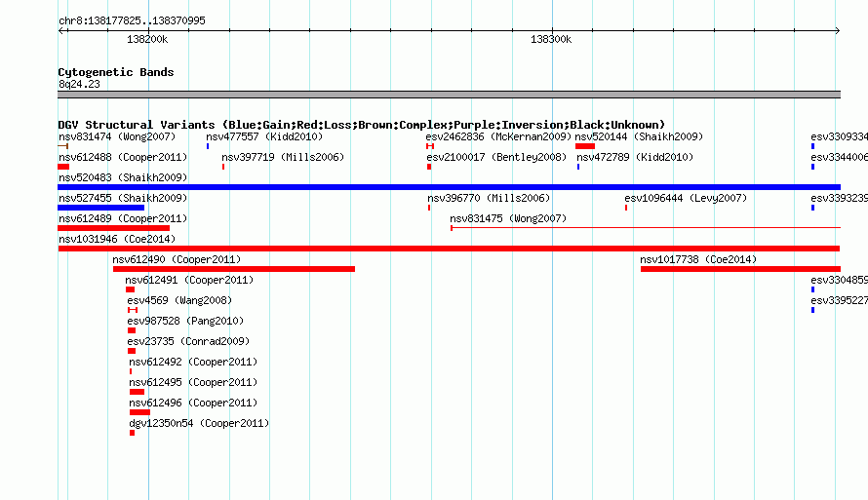The image size is (868, 500).
Task: Open nsv472789 (Kidd2010) label
Action: click(x=635, y=157)
